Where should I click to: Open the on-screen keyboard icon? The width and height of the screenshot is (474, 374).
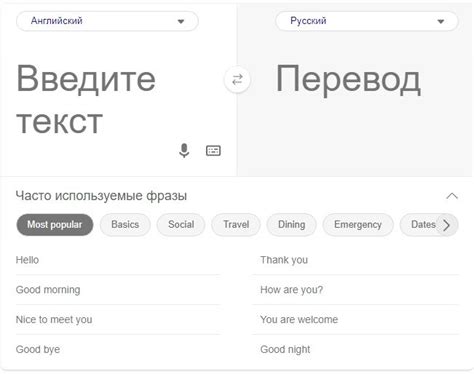(213, 151)
